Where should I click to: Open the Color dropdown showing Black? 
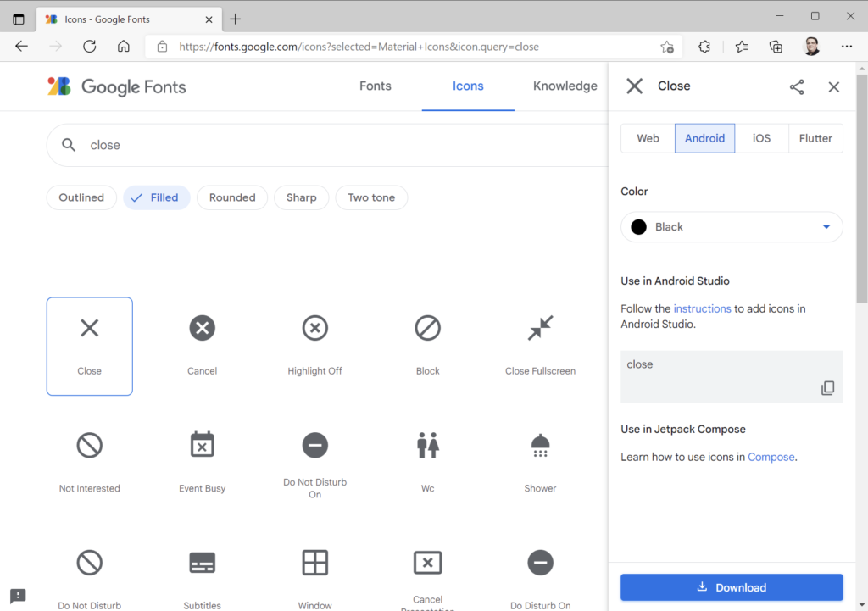(x=731, y=226)
